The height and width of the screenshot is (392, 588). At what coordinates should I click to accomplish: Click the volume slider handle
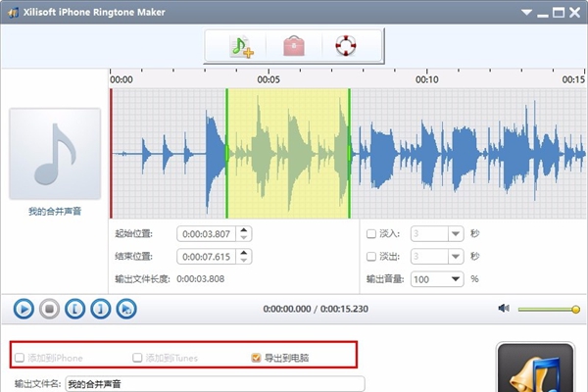[575, 310]
